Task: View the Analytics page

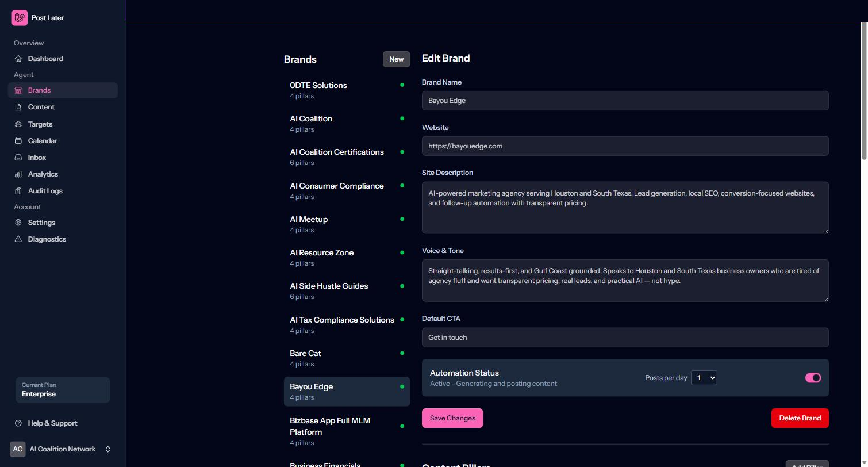Action: pyautogui.click(x=63, y=174)
